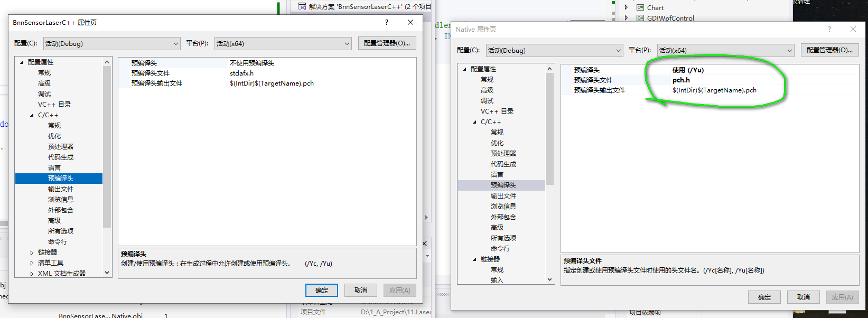This screenshot has height=318, width=868.
Task: Select 预编译头 in Native dialog tree
Action: pyautogui.click(x=503, y=185)
